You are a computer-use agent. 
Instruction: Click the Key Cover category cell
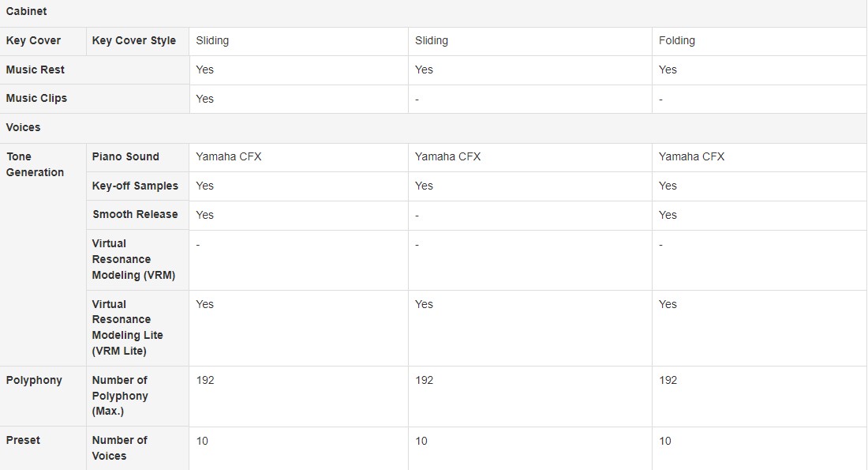(34, 41)
